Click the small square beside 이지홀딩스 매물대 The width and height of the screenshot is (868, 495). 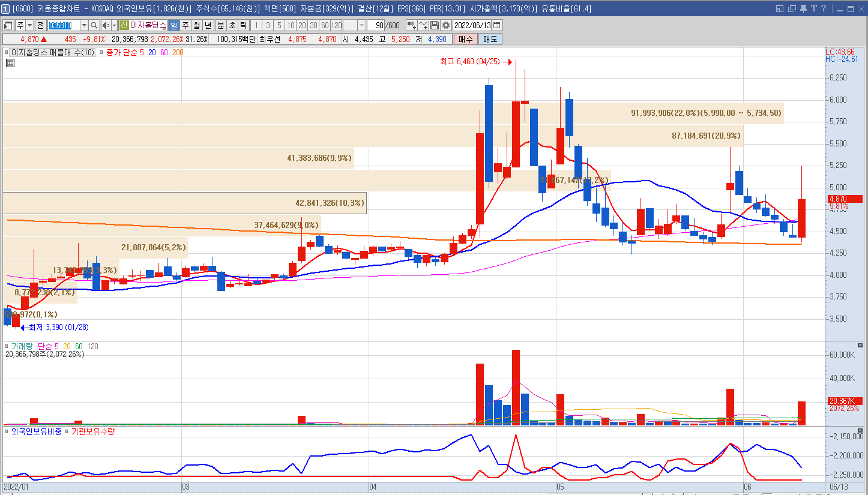pos(6,52)
